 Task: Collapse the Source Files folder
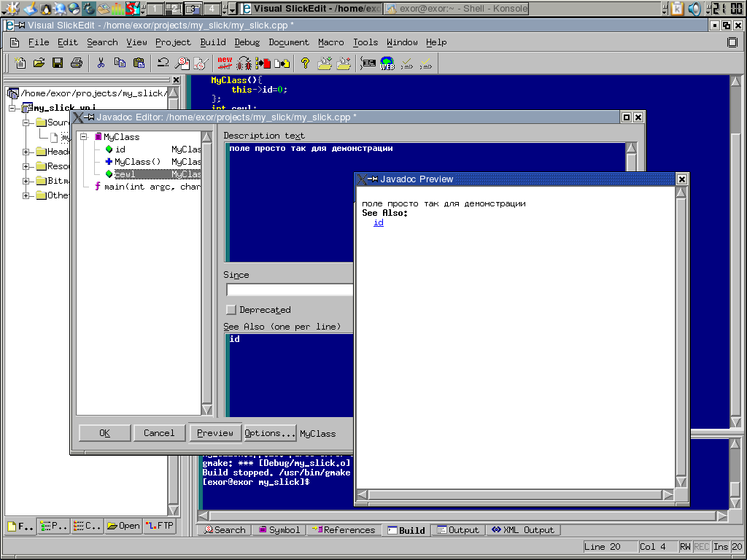(26, 122)
